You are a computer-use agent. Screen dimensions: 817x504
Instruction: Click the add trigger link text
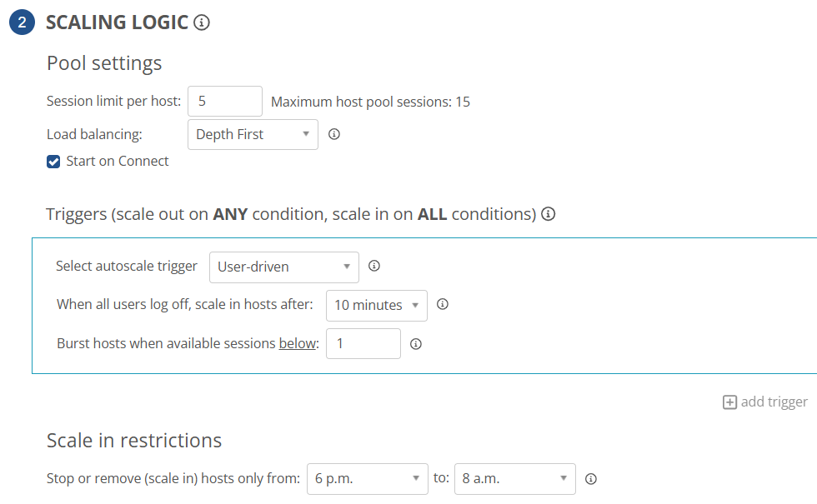[774, 402]
